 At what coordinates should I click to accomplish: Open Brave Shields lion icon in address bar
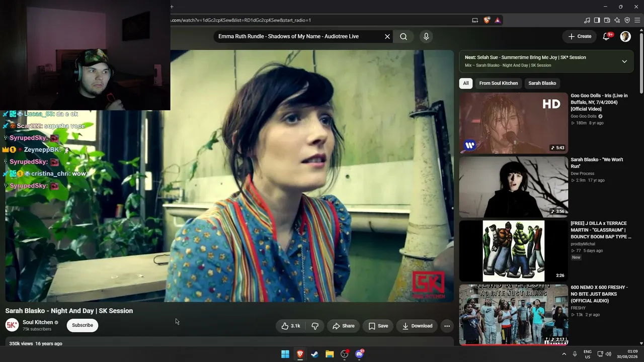(x=487, y=20)
